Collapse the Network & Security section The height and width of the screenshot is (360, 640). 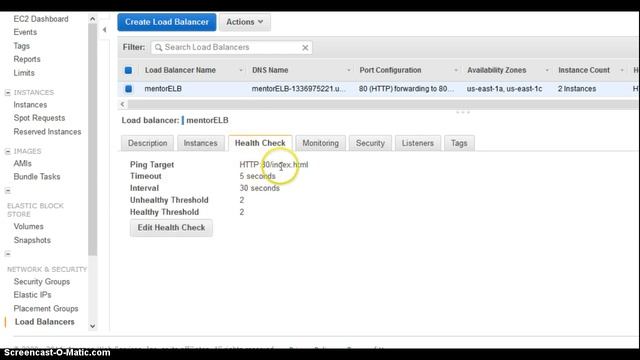pyautogui.click(x=8, y=254)
